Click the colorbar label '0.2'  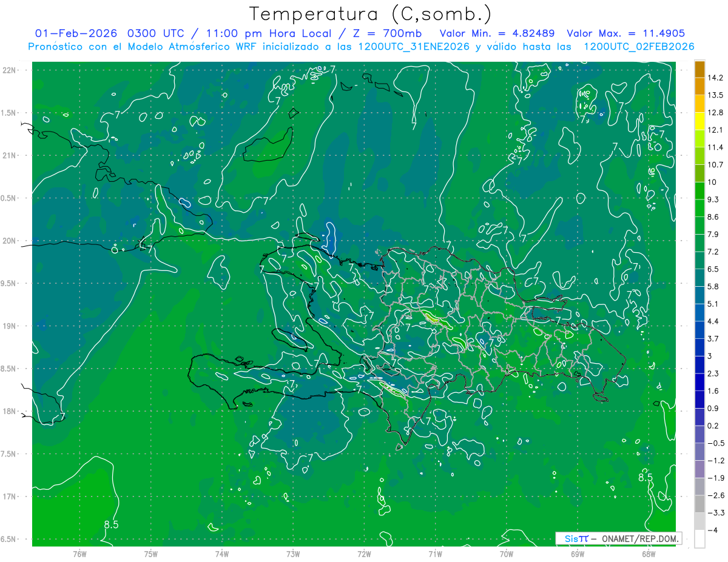tap(713, 426)
